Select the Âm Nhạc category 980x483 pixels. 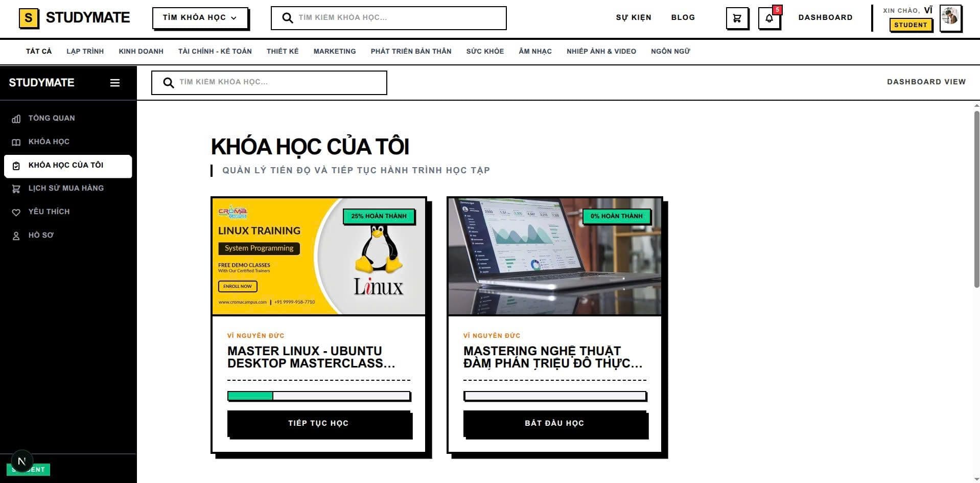point(535,51)
